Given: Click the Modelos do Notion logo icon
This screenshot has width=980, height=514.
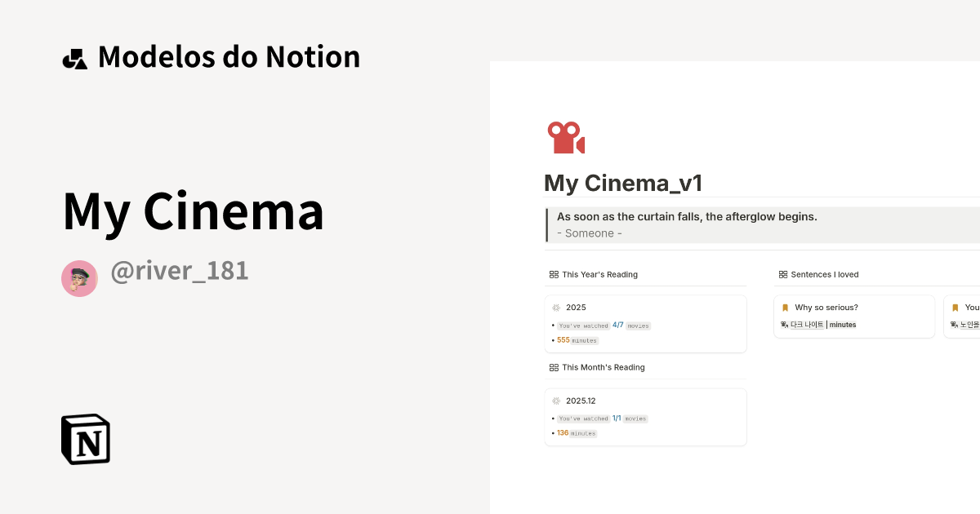Looking at the screenshot, I should pos(74,57).
